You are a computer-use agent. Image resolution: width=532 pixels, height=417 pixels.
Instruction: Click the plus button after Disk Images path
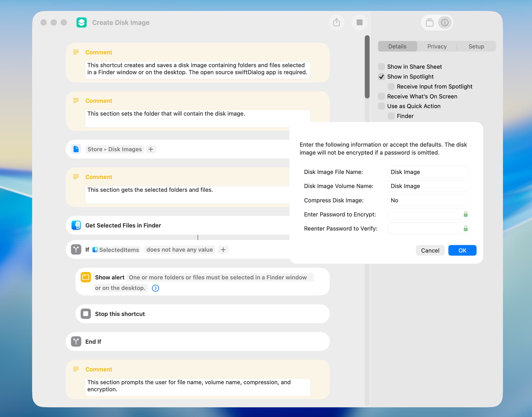[151, 149]
